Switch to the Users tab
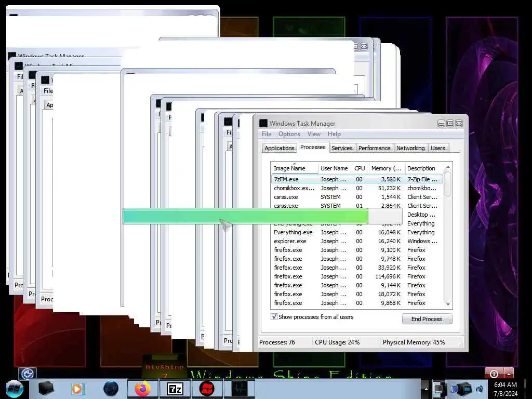Viewport: 532px width, 399px height. pos(437,148)
